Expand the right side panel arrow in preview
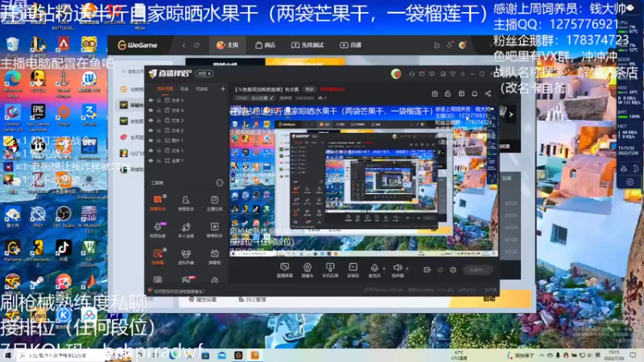Viewport: 644px width, 362px height. point(510,114)
